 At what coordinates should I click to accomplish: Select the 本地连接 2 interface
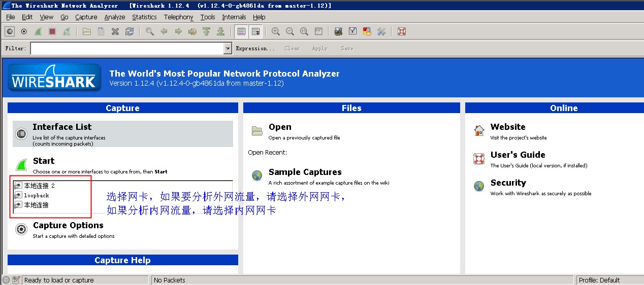[x=39, y=186]
